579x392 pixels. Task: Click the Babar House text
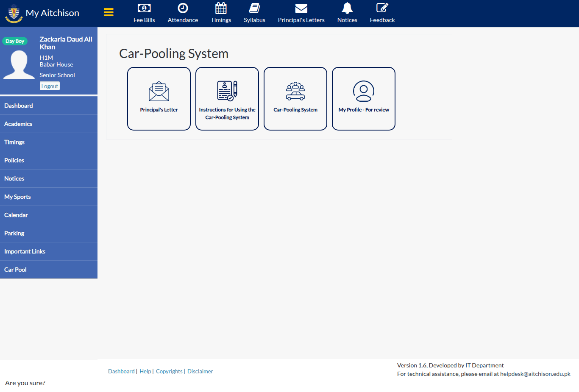pos(56,64)
